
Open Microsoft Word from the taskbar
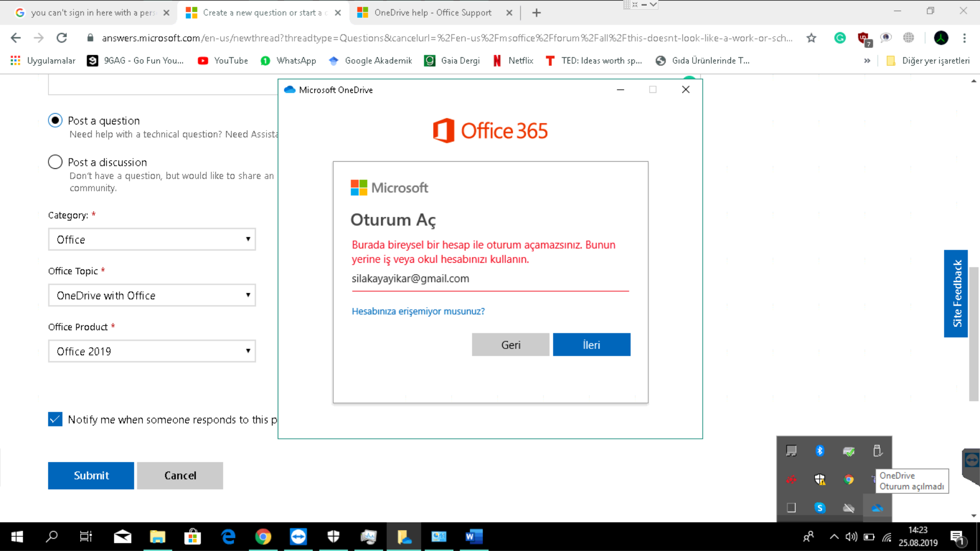[474, 537]
